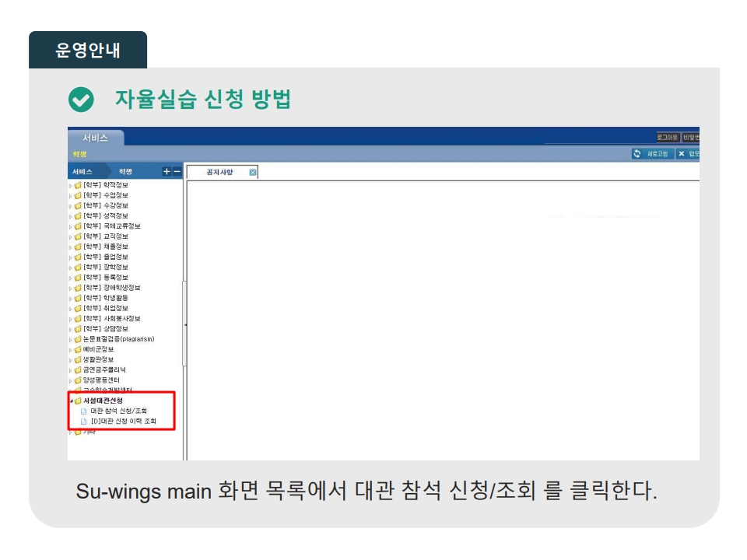Expand the [학부] 수업정보 tree arrow
Screen dimensions: 747x560
[70, 195]
